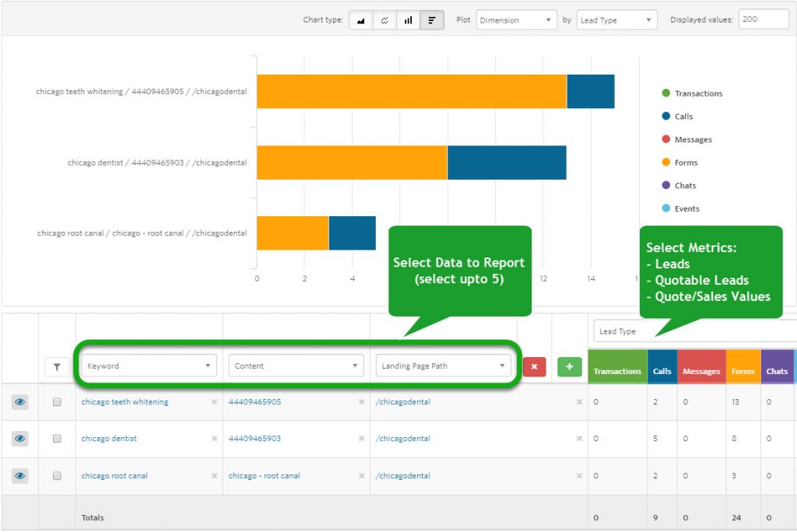Toggle visibility for chicago teeth whitening row
The width and height of the screenshot is (797, 532).
coord(20,402)
